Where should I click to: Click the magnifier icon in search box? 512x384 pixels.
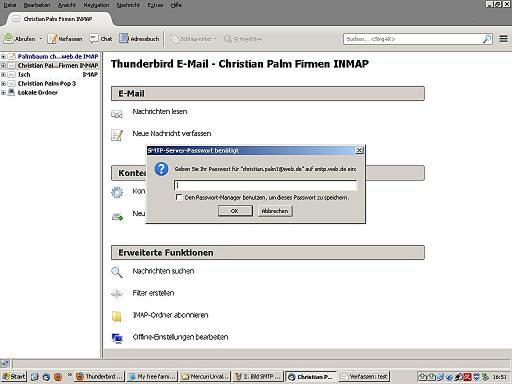487,39
